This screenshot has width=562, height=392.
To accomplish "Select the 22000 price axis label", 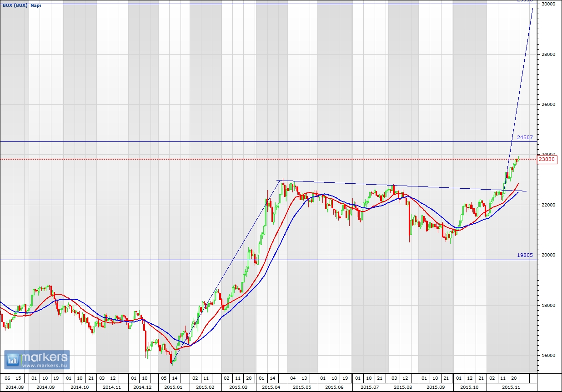I will click(x=549, y=205).
